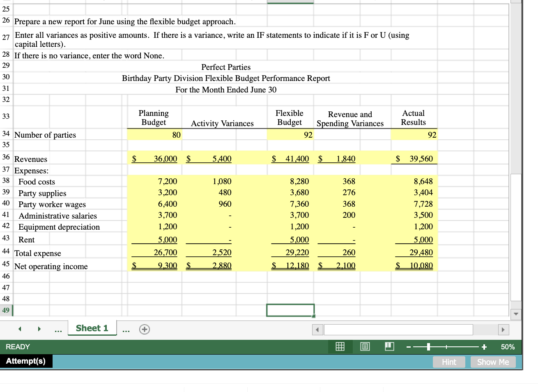This screenshot has height=392, width=538.
Task: Add a new worksheet with the plus icon
Action: click(144, 329)
